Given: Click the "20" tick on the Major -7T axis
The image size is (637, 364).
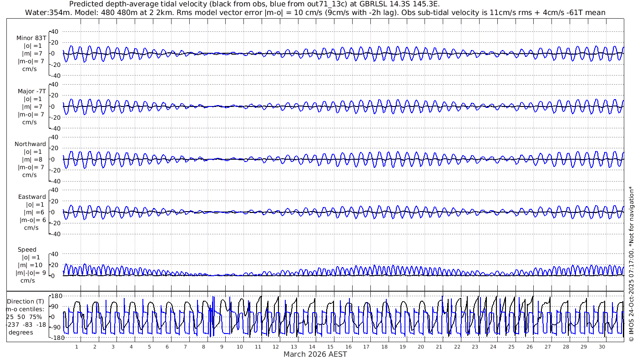Looking at the screenshot, I should [x=55, y=96].
